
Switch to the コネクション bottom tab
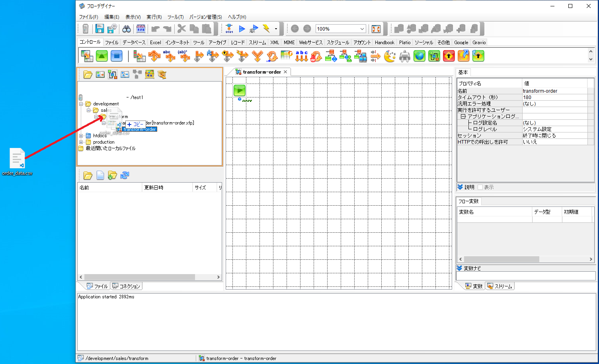point(127,286)
